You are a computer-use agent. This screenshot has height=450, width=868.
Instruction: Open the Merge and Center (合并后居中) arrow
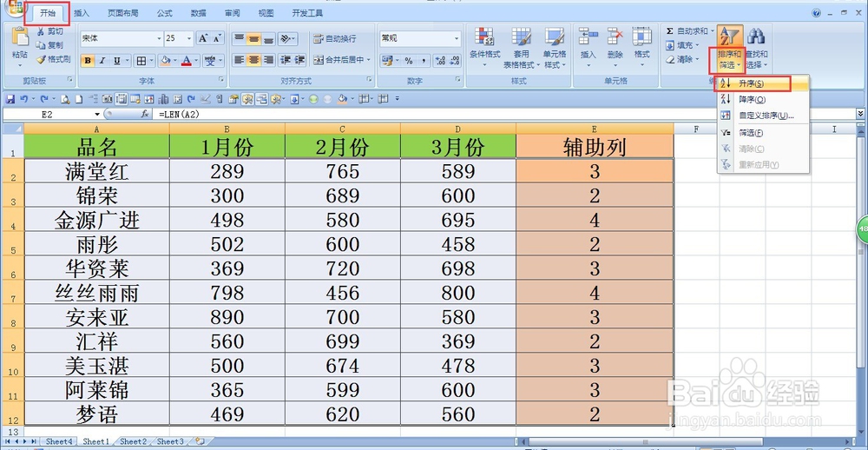(369, 59)
